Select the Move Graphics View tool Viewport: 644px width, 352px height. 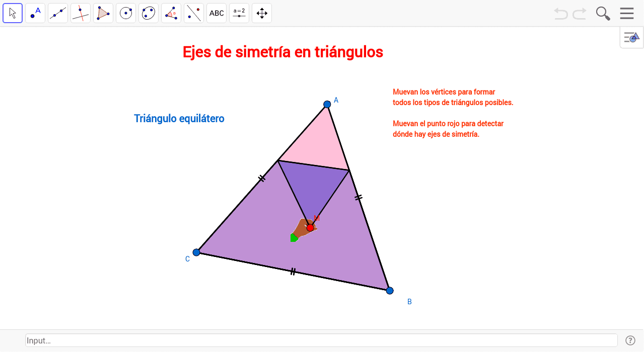point(262,13)
